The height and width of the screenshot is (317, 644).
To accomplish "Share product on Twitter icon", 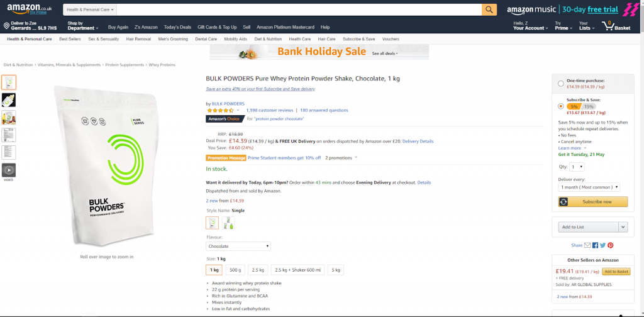I will point(602,245).
